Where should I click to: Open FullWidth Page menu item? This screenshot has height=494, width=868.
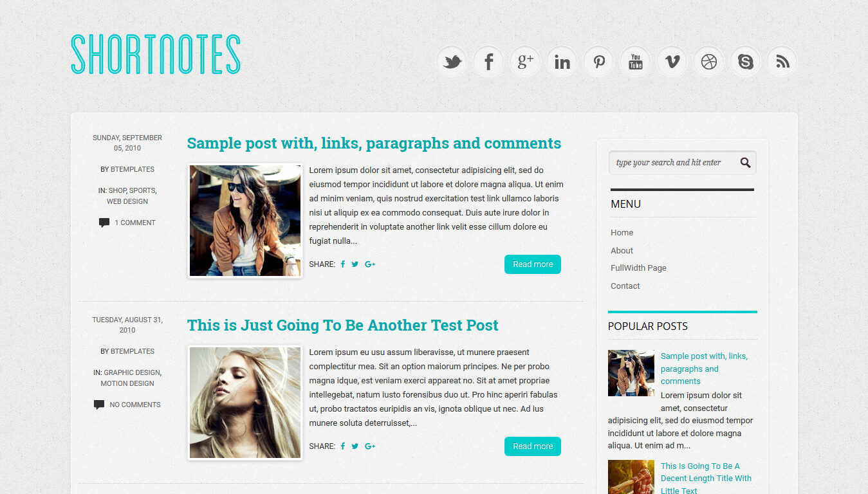638,268
